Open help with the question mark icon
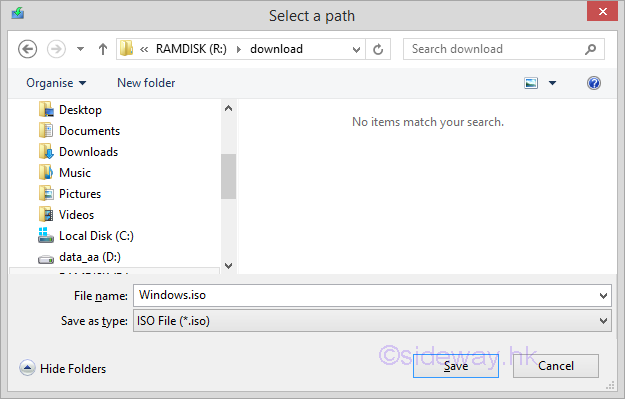Viewport: 625px width, 399px height. pos(594,83)
